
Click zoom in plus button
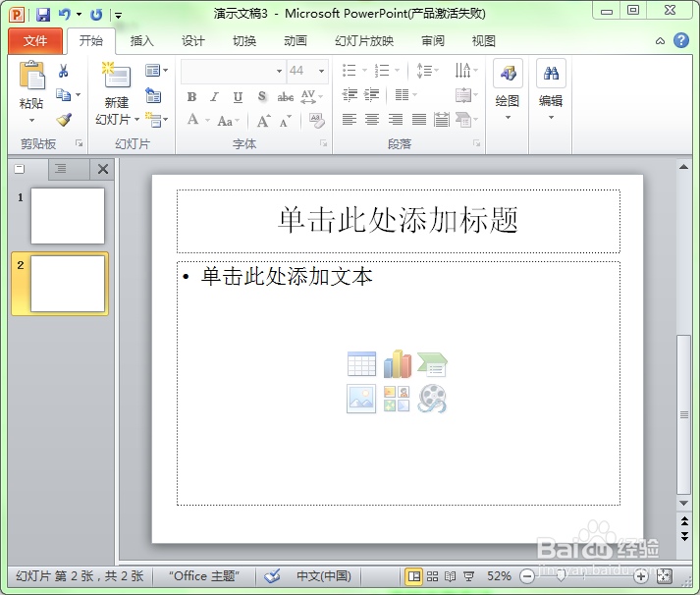click(641, 576)
